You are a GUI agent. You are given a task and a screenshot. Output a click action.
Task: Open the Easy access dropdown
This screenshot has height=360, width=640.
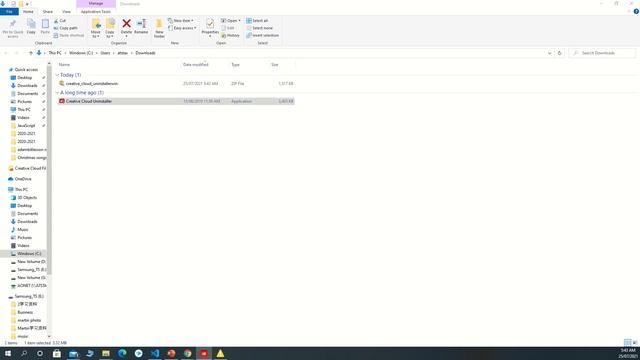click(x=182, y=28)
